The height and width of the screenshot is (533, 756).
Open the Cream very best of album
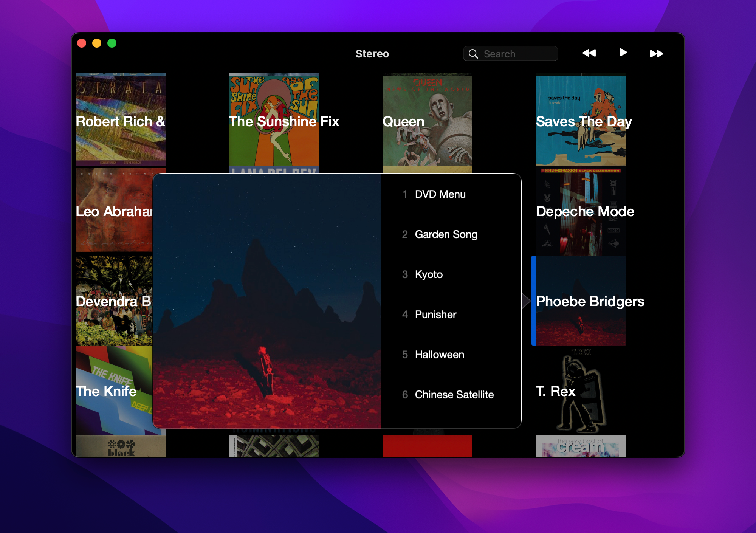tap(581, 446)
